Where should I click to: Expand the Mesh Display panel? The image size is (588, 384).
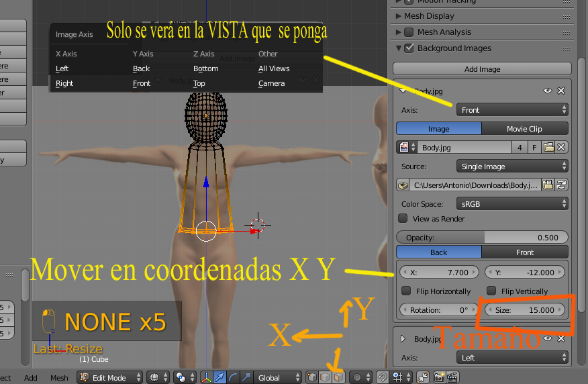398,16
